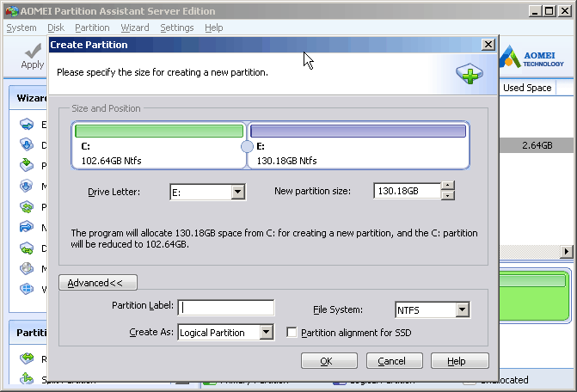Viewport: 577px width, 392px height.
Task: Click the green partition block in main window
Action: 535,297
